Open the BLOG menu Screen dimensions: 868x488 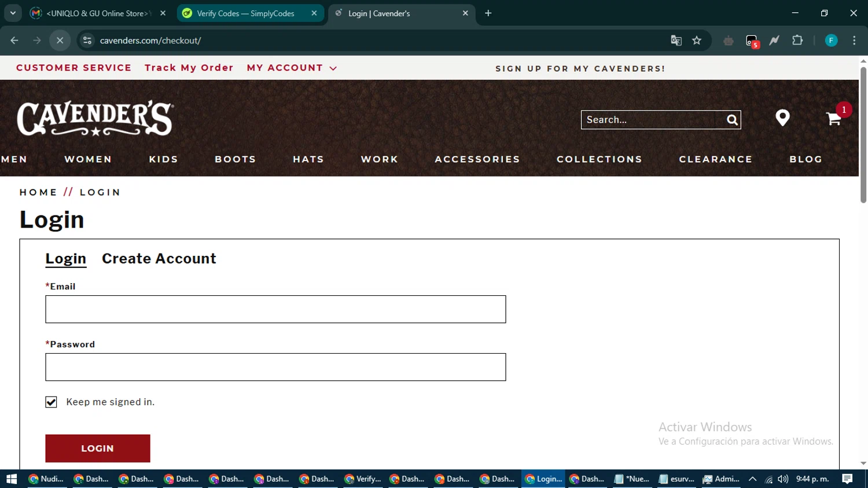click(806, 159)
